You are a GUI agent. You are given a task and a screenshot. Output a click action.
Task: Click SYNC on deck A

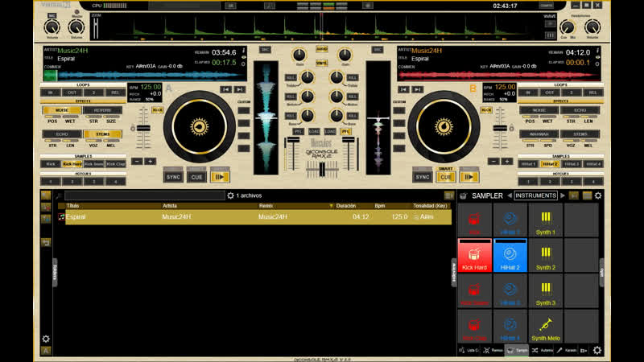click(x=173, y=177)
